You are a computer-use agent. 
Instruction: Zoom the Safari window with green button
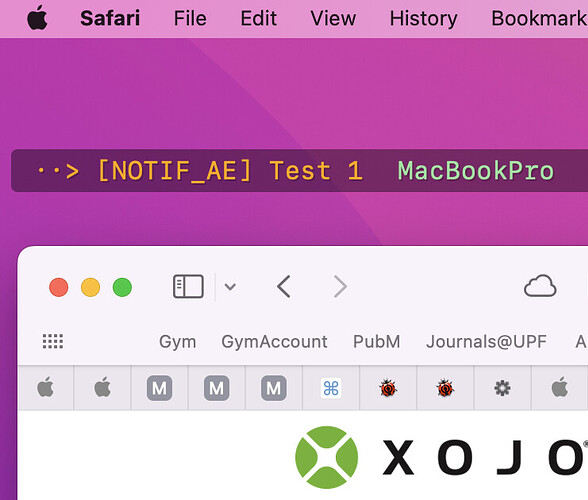(x=122, y=287)
